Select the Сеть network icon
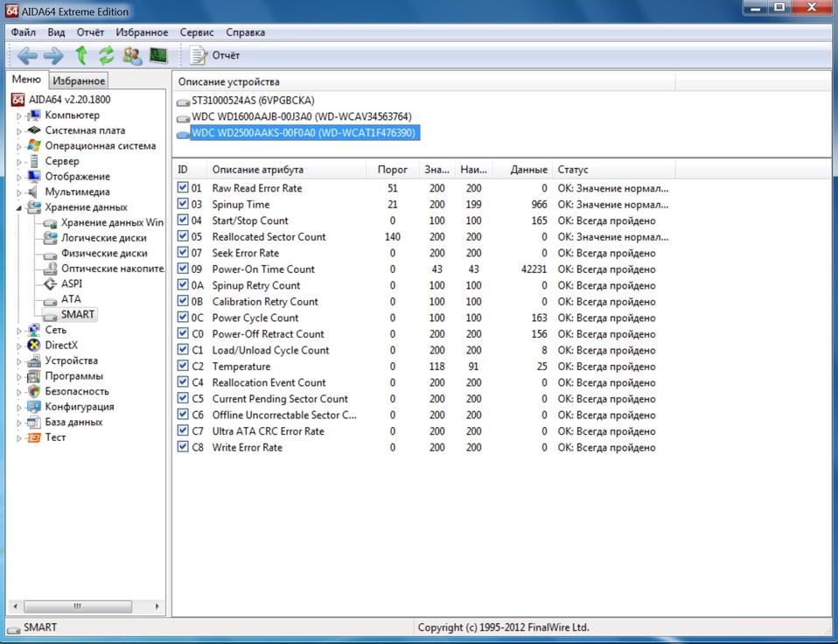 (x=33, y=330)
